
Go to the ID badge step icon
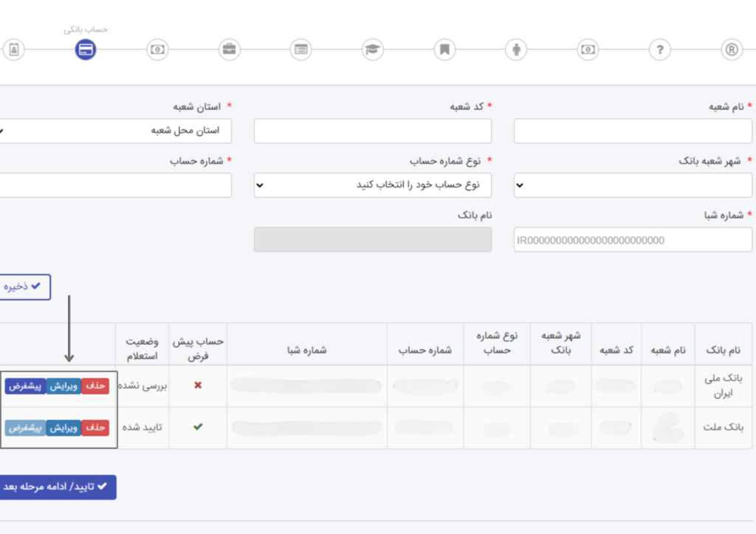[x=13, y=50]
